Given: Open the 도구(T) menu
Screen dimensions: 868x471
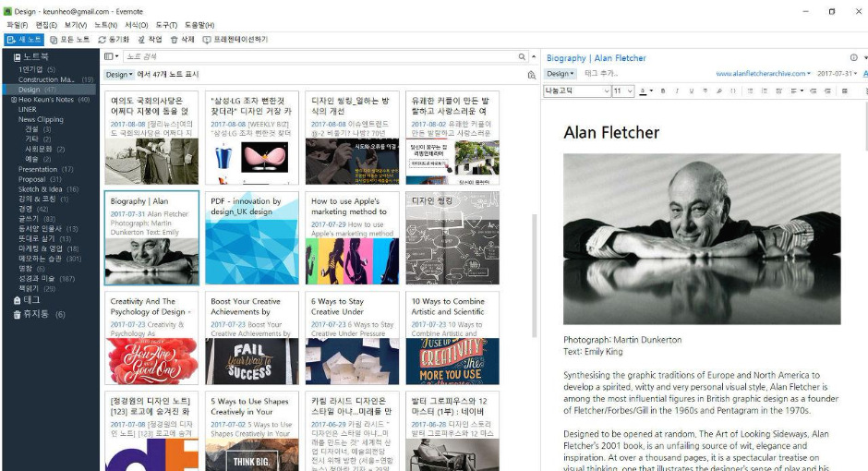Looking at the screenshot, I should 166,25.
